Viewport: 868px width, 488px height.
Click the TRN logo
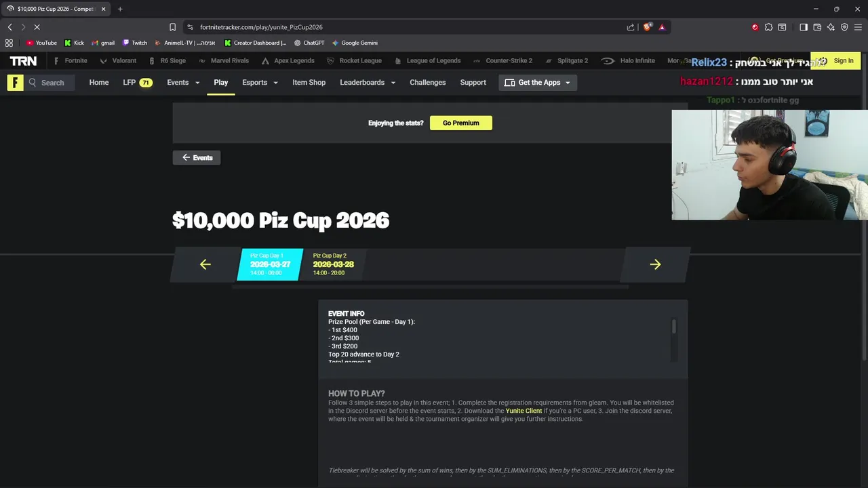point(23,60)
